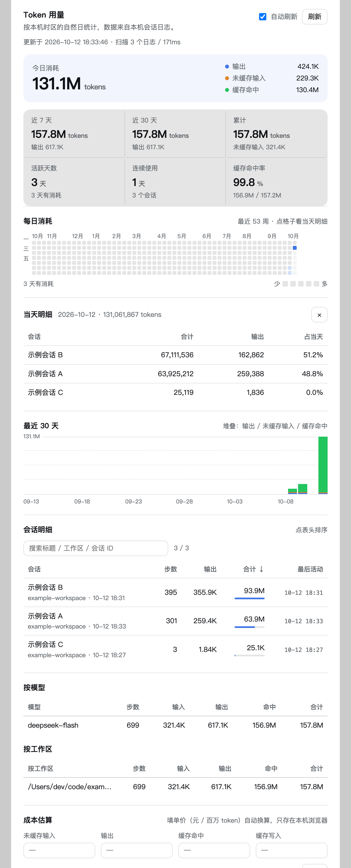Click the 10-12 18:27 last activity time
351x868 pixels.
tap(303, 650)
